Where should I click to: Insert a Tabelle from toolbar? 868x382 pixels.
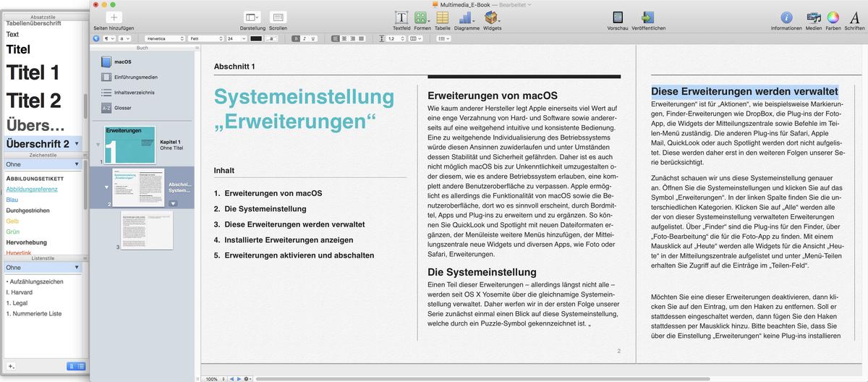pyautogui.click(x=442, y=17)
